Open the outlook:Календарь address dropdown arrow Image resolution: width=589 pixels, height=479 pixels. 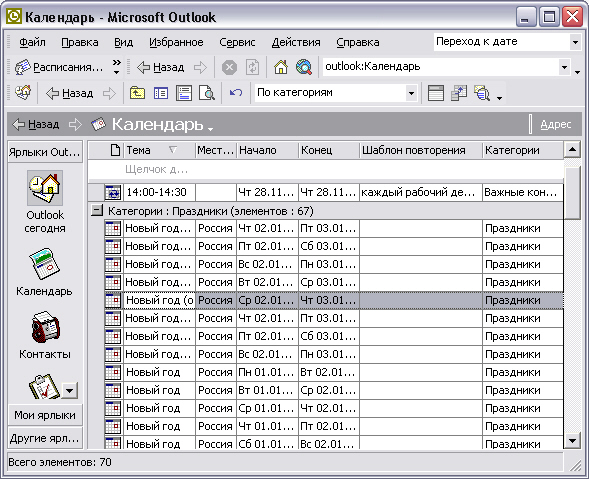pos(564,68)
